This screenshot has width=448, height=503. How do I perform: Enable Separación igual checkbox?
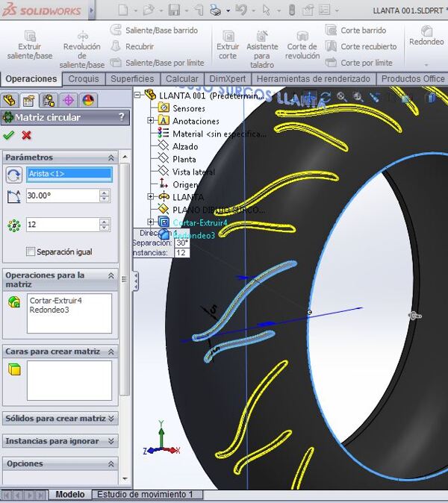(x=31, y=251)
